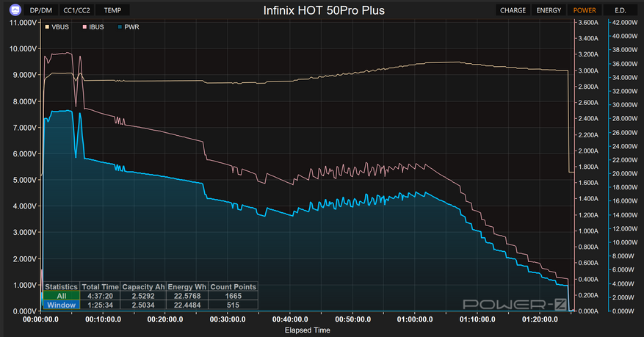Open the TEMP tab
Screen dimensions: 644x337
(112, 10)
